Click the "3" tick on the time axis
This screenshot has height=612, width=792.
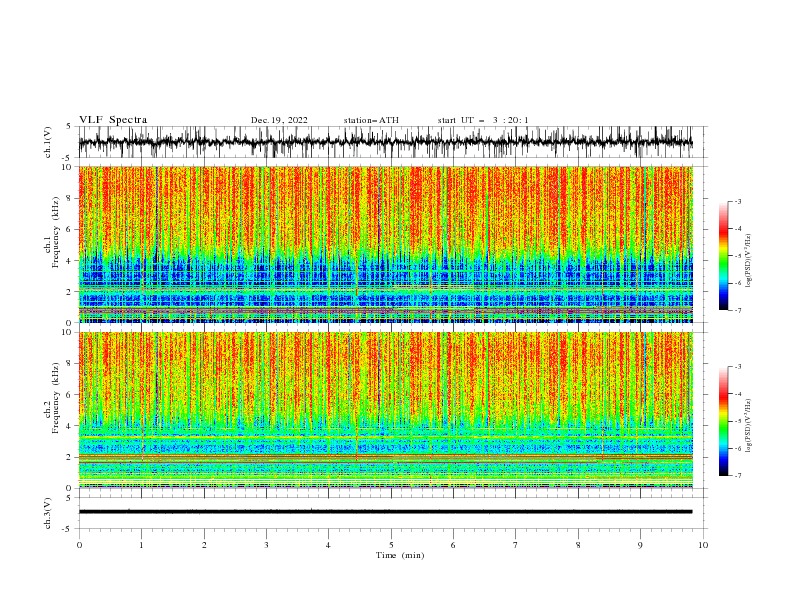(266, 545)
